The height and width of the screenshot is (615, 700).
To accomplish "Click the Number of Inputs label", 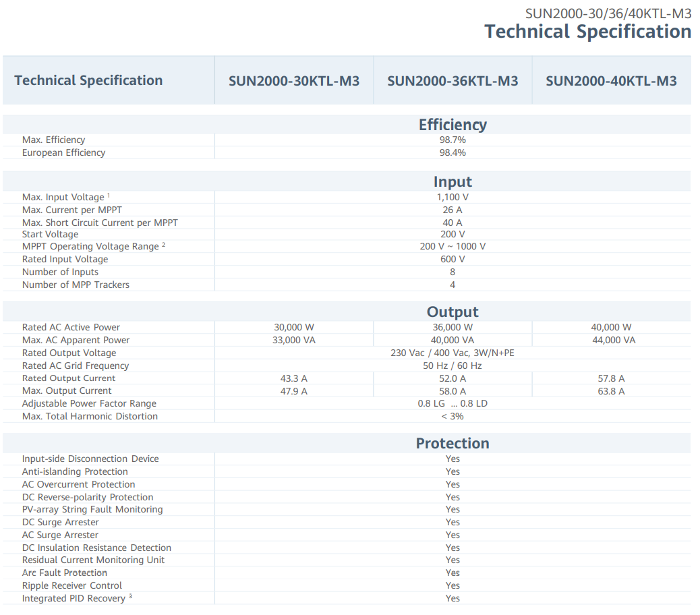I will pyautogui.click(x=60, y=272).
